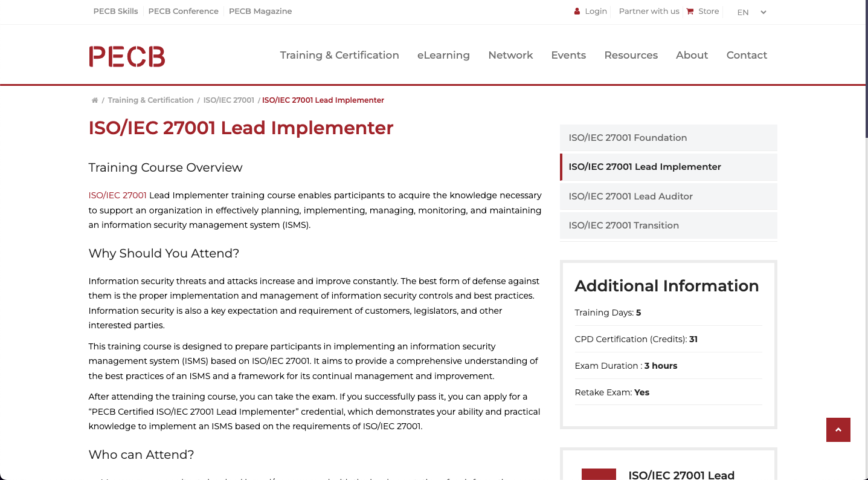
Task: Click ISO/IEC 27001 breadcrumb link
Action: [x=228, y=100]
